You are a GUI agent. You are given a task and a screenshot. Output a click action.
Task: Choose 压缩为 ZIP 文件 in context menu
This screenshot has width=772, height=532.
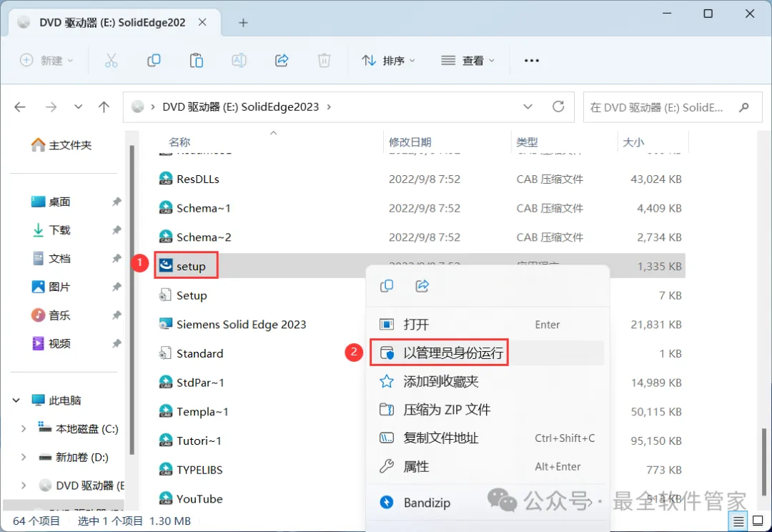pos(487,409)
